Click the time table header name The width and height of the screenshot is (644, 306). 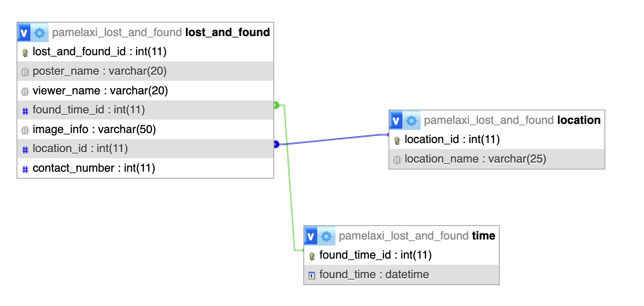(x=484, y=236)
